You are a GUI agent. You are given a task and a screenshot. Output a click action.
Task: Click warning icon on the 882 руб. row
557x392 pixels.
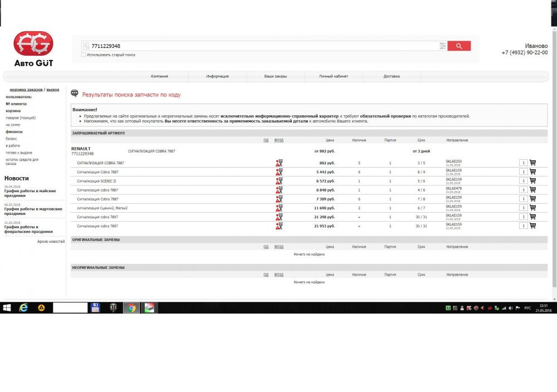279,163
